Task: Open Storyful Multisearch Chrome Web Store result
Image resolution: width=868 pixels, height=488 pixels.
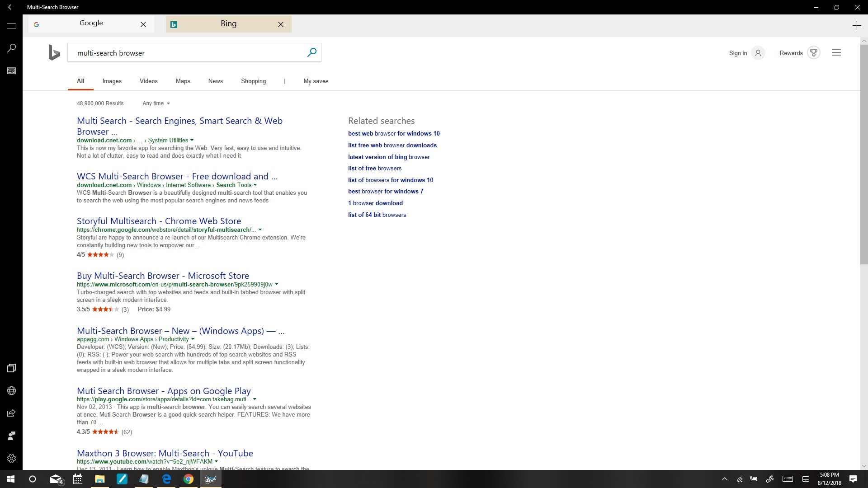Action: pyautogui.click(x=159, y=221)
